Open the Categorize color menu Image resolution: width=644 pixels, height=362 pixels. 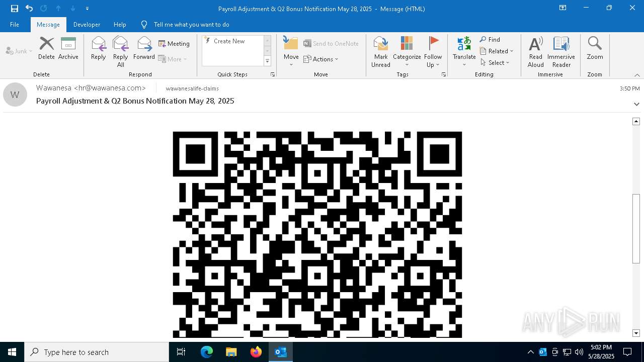coord(407,52)
